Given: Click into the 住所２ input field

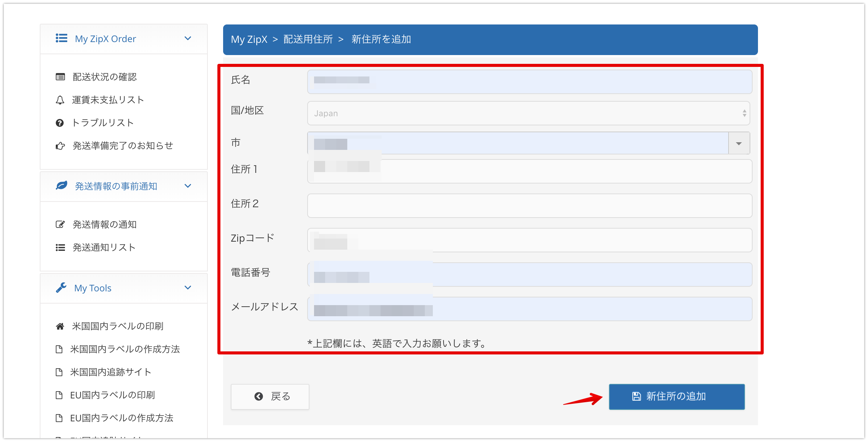Looking at the screenshot, I should pyautogui.click(x=530, y=206).
